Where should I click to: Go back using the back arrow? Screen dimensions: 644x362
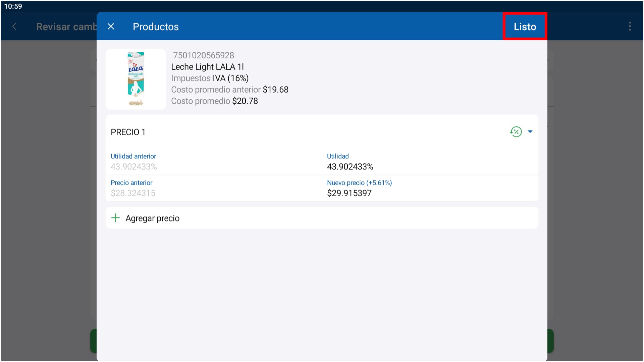coord(14,27)
